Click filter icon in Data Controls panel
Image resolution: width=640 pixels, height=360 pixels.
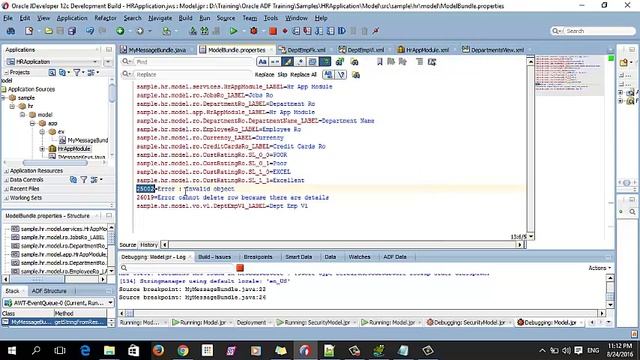click(x=84, y=180)
